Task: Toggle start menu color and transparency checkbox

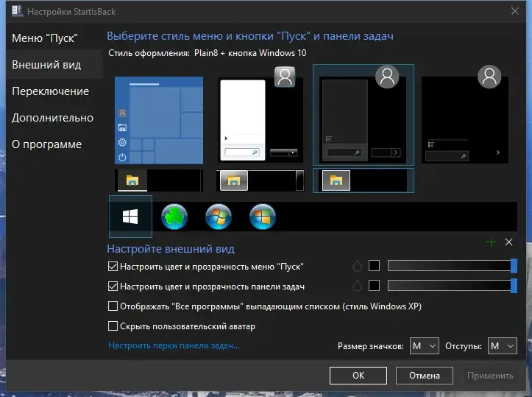Action: tap(113, 266)
